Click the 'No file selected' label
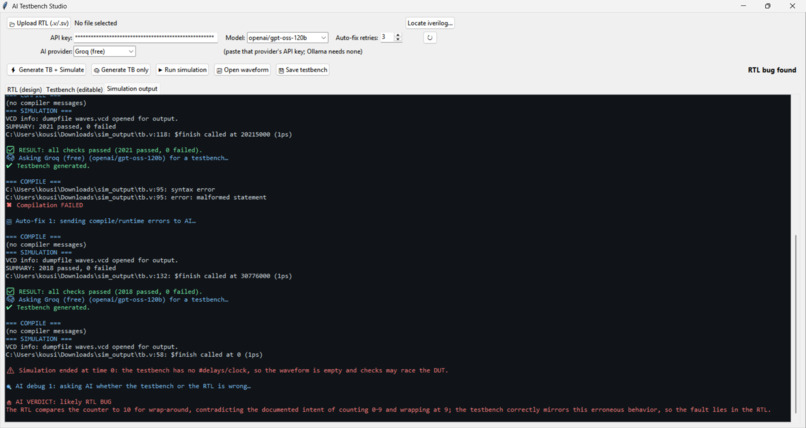This screenshot has height=428, width=806. point(96,23)
